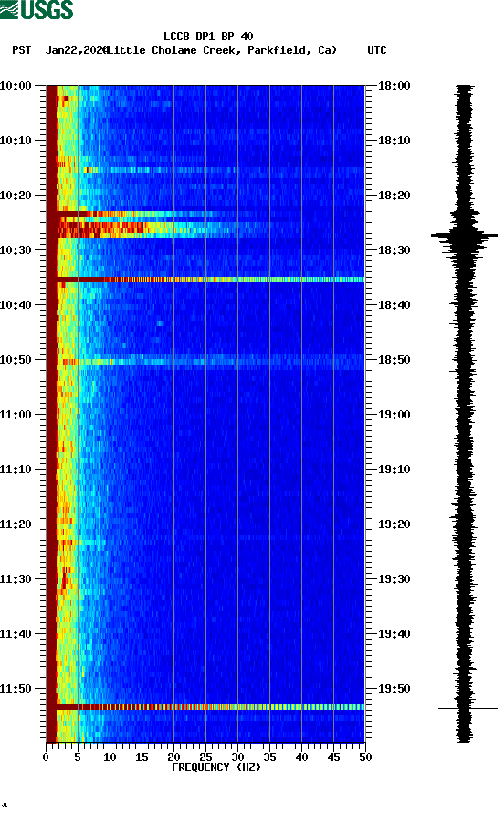Click the '10:00' PST time label
Viewport: 504px width, 815px height.
[16, 85]
